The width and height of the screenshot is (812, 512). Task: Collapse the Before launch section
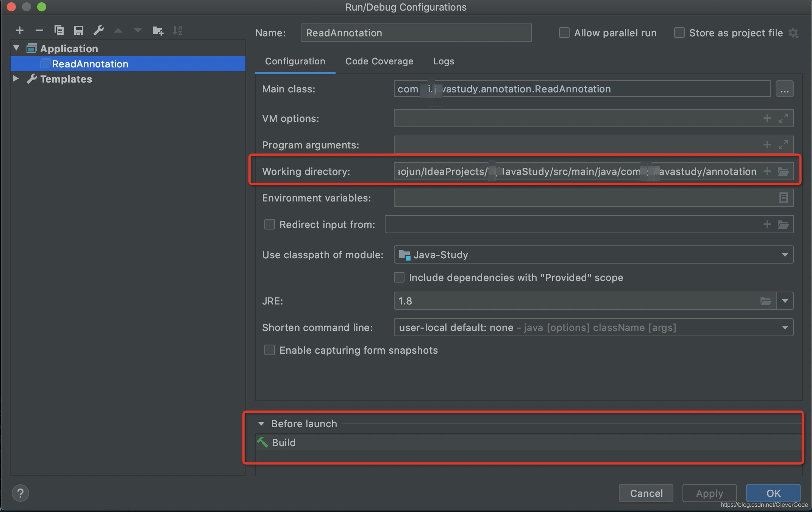(x=261, y=424)
